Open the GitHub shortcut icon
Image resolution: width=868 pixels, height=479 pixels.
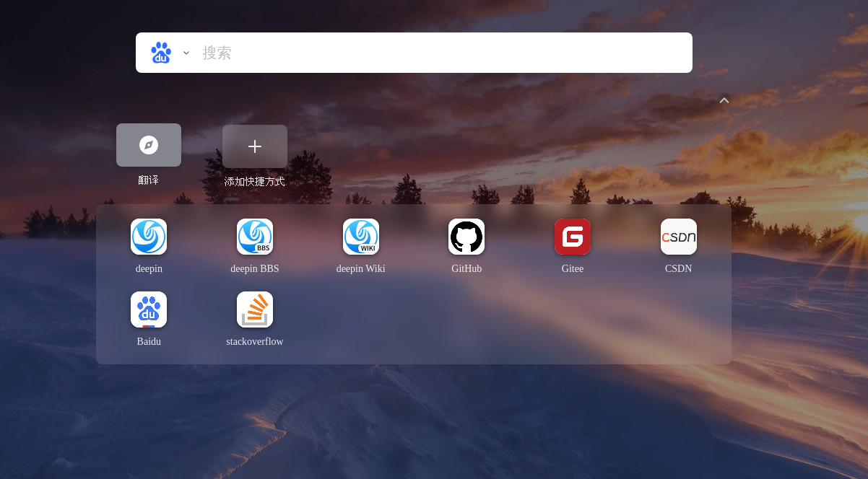(x=466, y=237)
